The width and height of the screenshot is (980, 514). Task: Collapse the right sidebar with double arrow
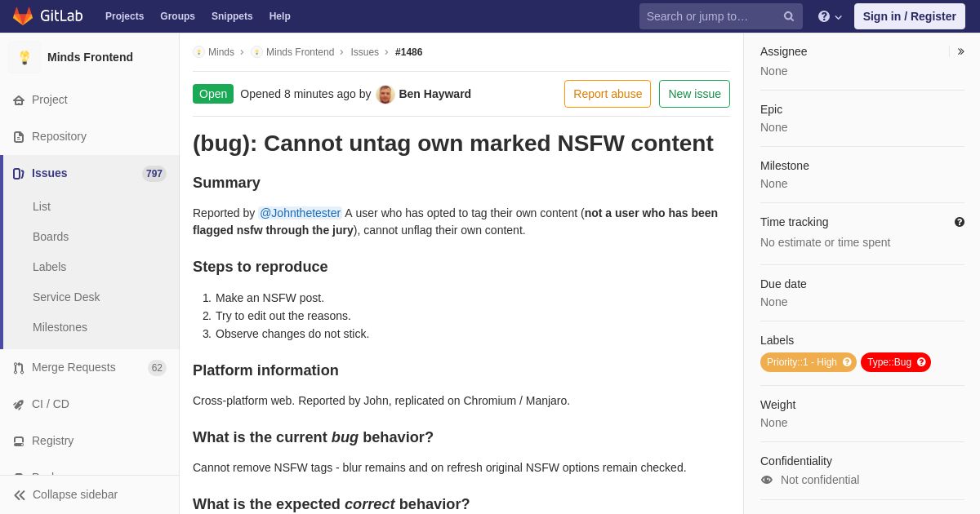(960, 51)
